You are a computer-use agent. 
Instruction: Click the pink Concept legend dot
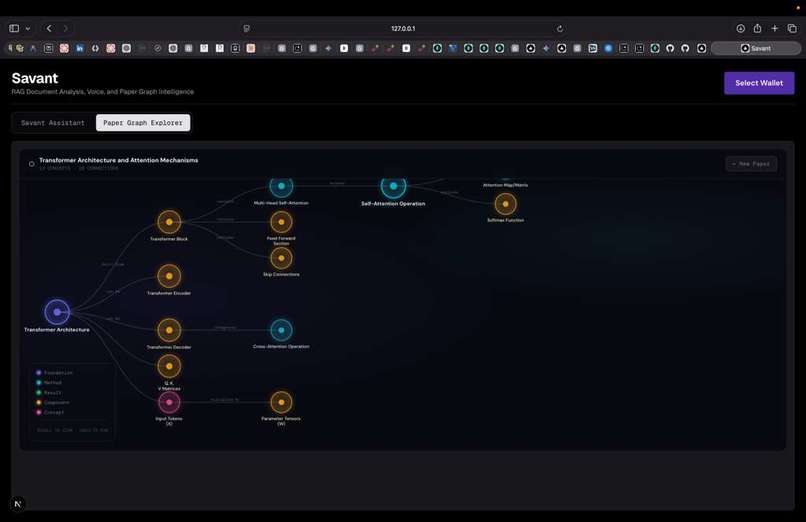(39, 412)
